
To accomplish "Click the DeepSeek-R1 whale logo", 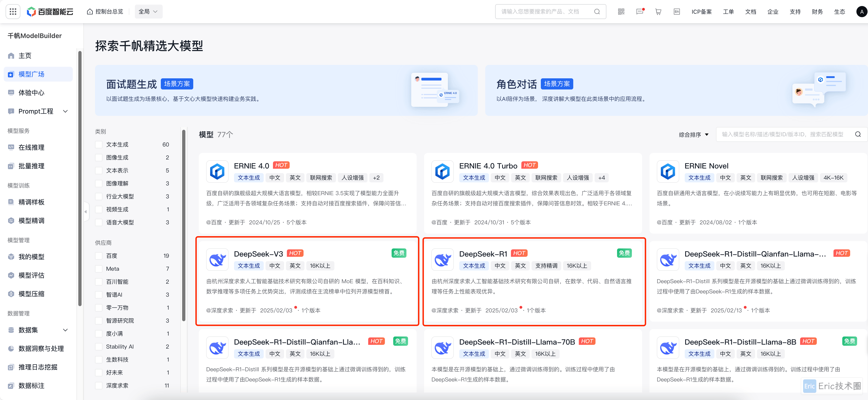I will point(442,260).
